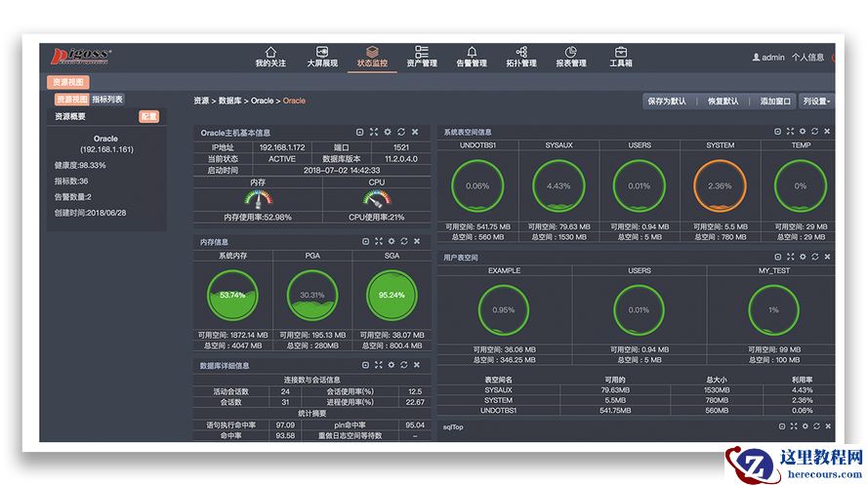Collapse the 系统表空间信息 panel

pos(778,132)
